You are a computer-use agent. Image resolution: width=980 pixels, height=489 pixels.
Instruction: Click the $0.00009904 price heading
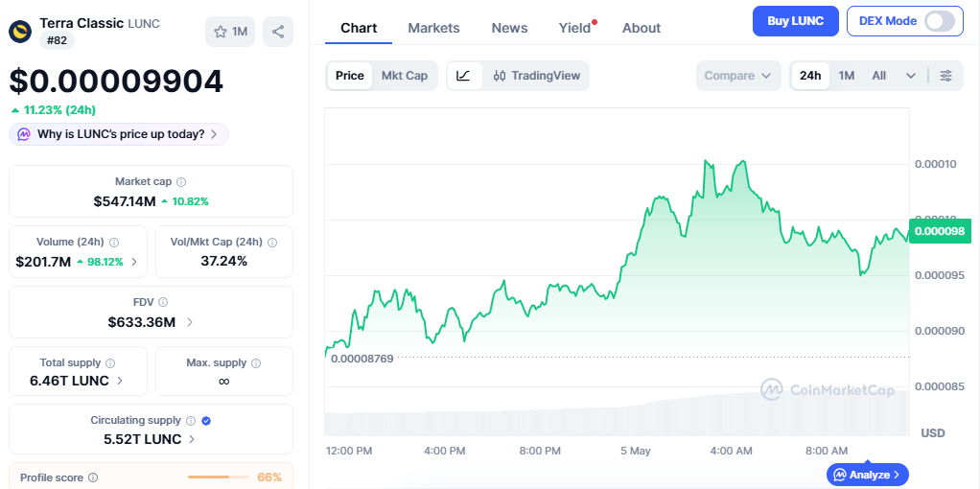[116, 81]
